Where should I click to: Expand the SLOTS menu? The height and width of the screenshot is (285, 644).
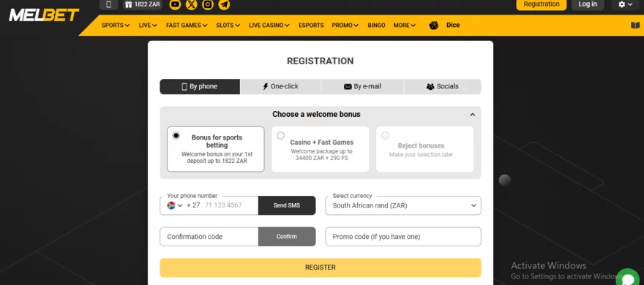(228, 26)
